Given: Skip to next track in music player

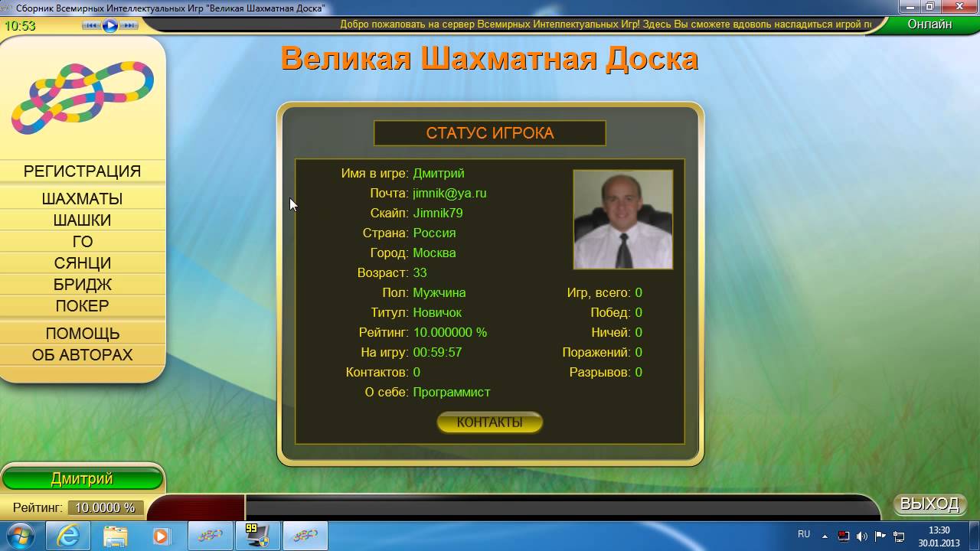Looking at the screenshot, I should point(129,25).
